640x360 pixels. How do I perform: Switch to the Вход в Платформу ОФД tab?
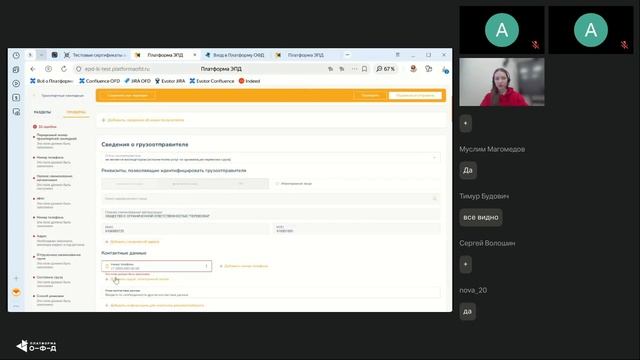point(235,55)
